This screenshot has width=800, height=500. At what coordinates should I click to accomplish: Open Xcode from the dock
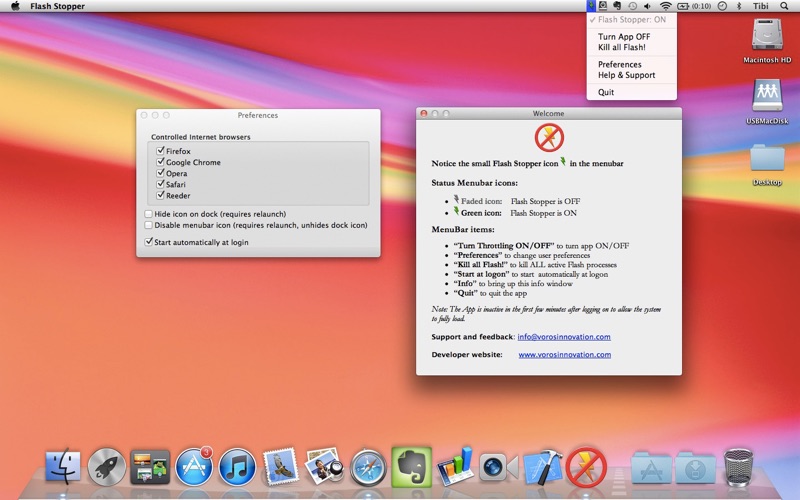[541, 467]
